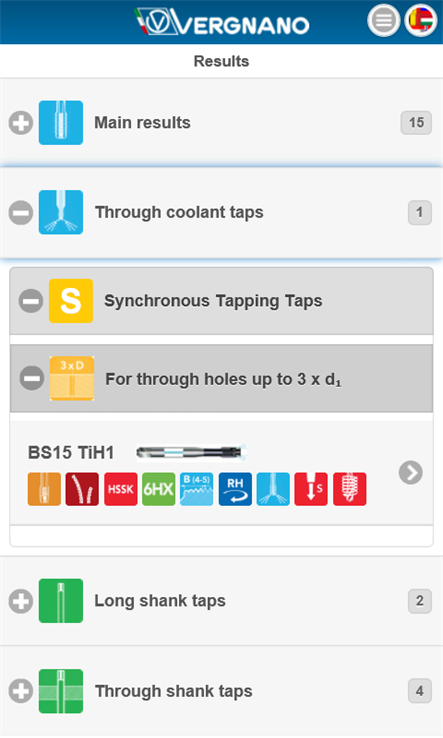The height and width of the screenshot is (738, 443).
Task: Click the Main results count badge 15
Action: click(416, 123)
